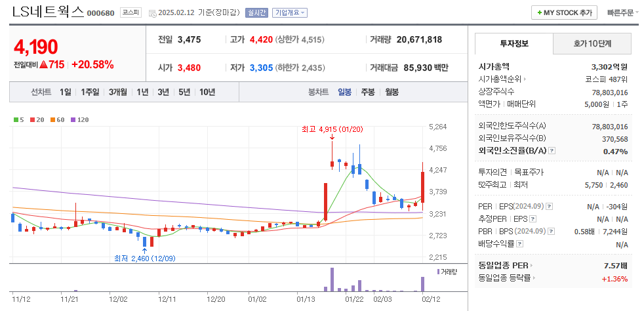This screenshot has height=311, width=644.
Task: Click the 저가 value 3,305
Action: pyautogui.click(x=261, y=68)
